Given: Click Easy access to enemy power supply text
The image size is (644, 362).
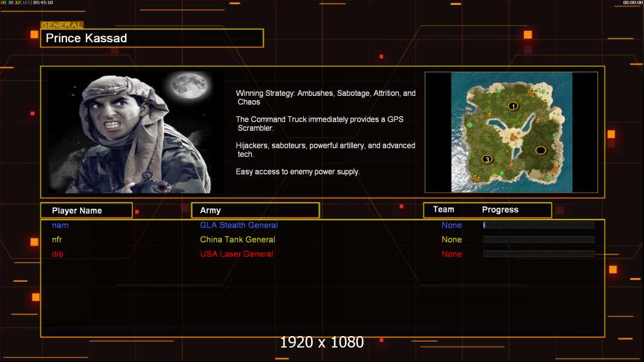Looking at the screenshot, I should point(298,172).
